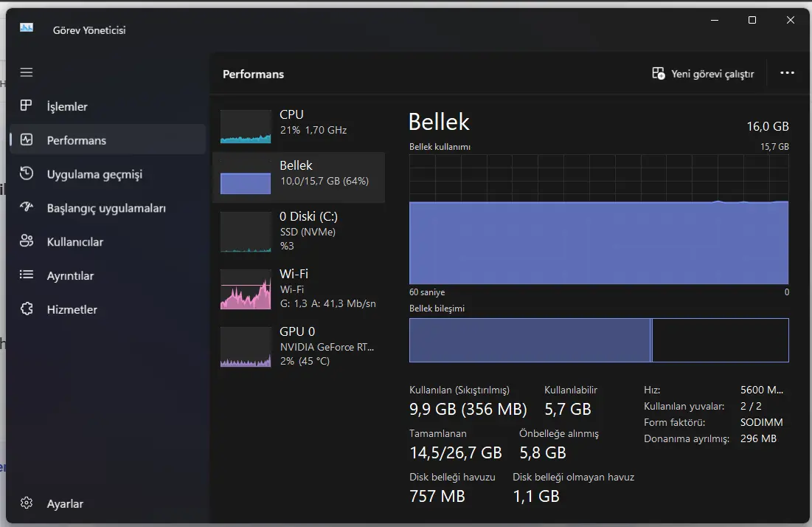Click the Başlangıç uygulamaları gauge icon
Screen dimensions: 812x527
click(x=27, y=207)
